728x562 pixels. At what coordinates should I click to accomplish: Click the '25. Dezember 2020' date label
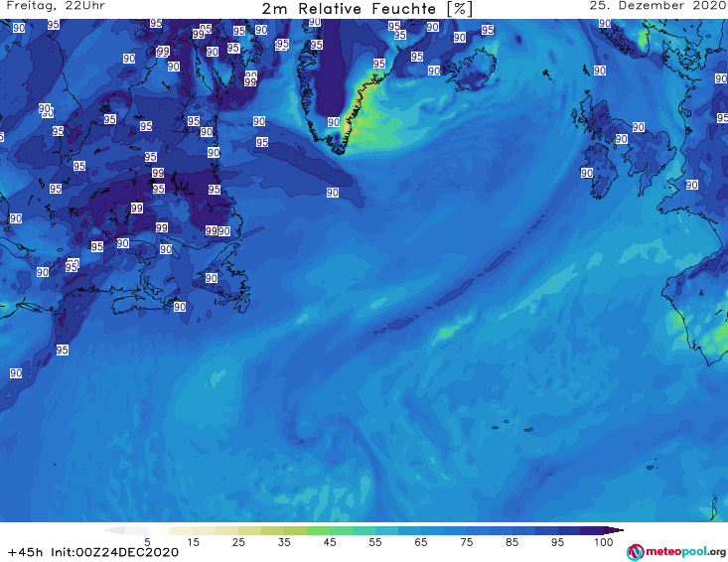point(657,6)
